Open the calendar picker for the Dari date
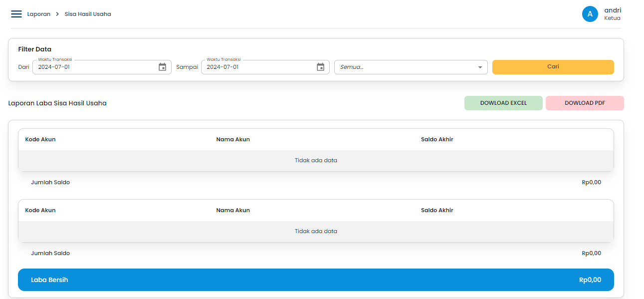 pos(162,66)
